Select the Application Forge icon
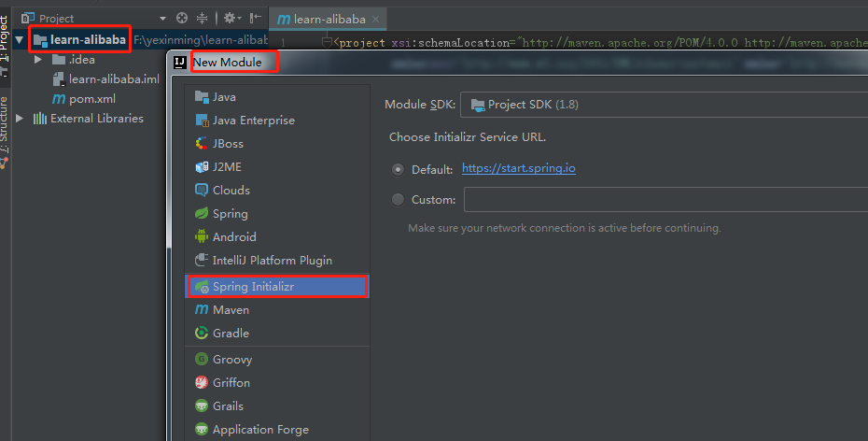The width and height of the screenshot is (868, 441). pos(202,430)
